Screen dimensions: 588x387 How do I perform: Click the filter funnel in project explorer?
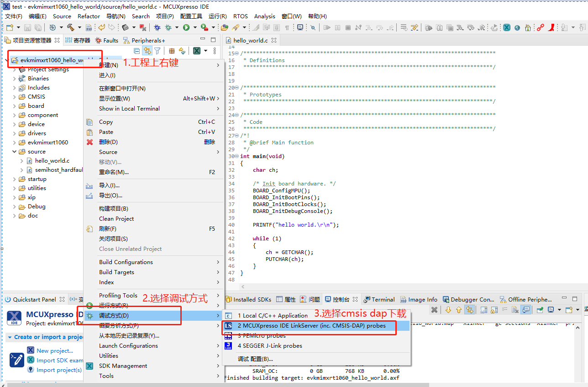click(157, 51)
